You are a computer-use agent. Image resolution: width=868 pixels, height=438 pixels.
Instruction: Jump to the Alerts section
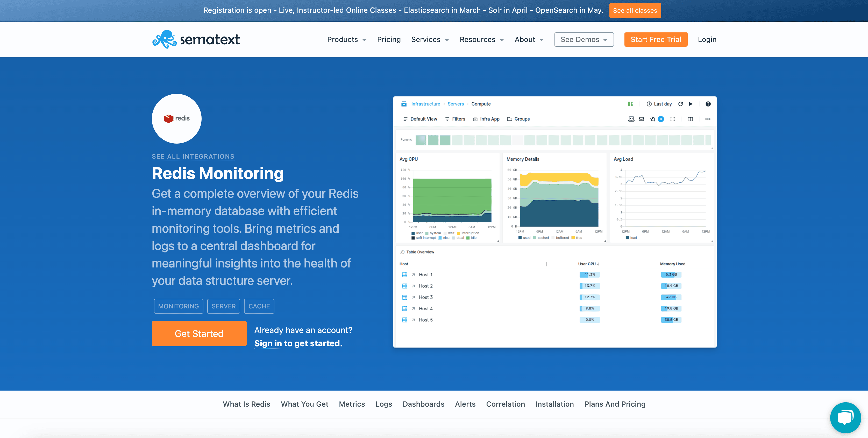click(x=465, y=404)
